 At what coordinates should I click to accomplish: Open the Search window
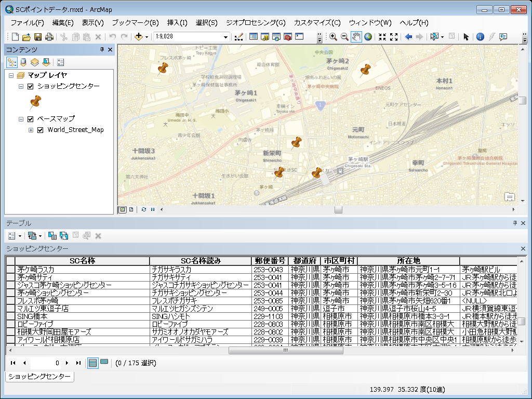pos(276,37)
